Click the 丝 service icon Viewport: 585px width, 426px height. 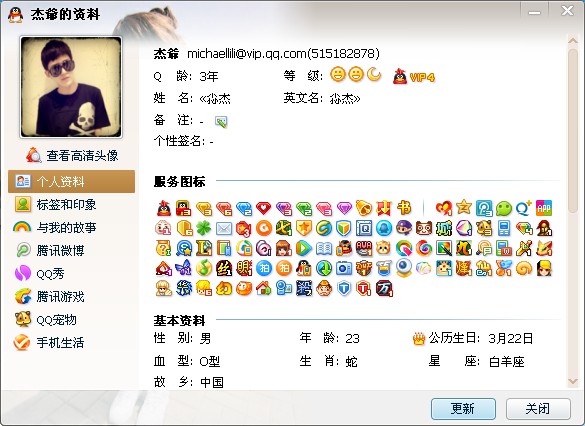click(224, 268)
